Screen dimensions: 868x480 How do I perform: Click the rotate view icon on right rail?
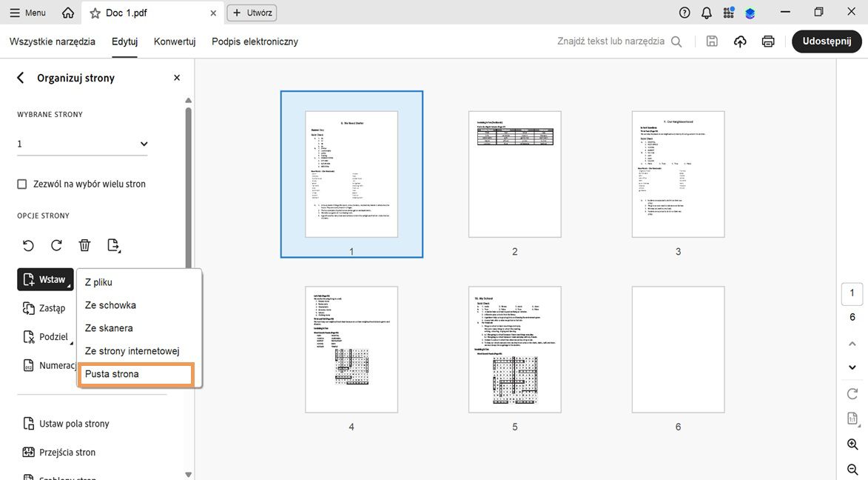[852, 393]
